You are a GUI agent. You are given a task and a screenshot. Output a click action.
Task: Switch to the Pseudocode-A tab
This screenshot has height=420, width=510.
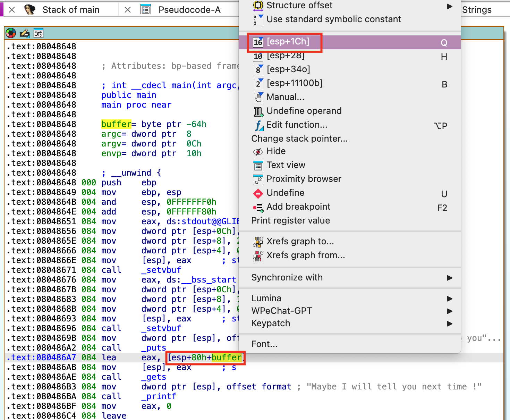(x=189, y=10)
